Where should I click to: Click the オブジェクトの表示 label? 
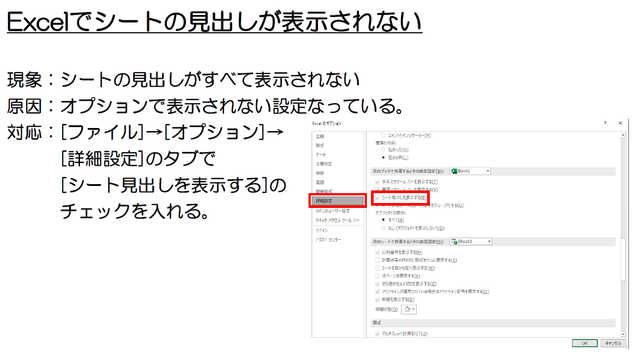pos(391,212)
